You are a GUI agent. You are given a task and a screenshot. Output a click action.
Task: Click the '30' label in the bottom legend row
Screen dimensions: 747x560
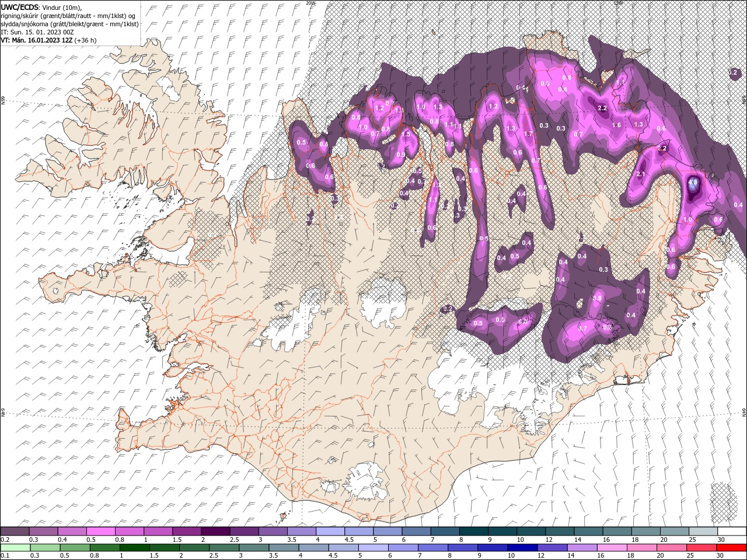pyautogui.click(x=720, y=555)
